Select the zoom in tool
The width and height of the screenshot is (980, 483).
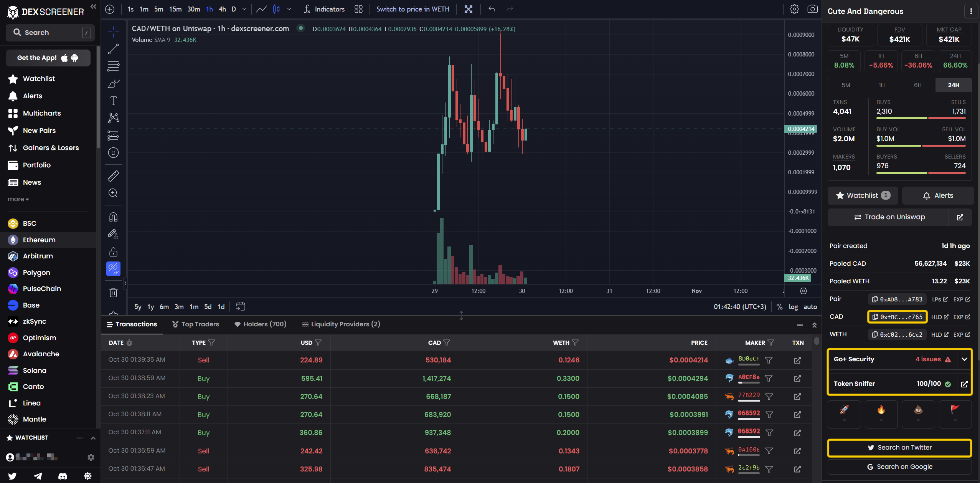pos(113,193)
